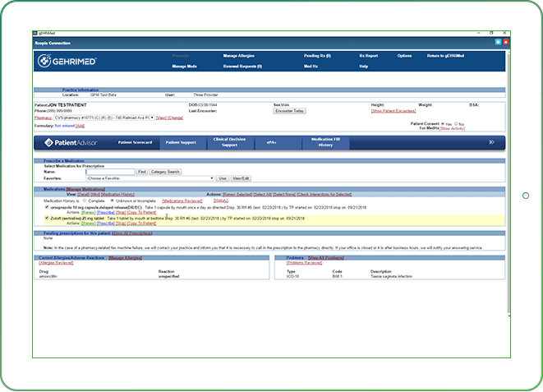Open Clinical Decision Support tab
Viewport: 543px width, 392px height.
(229, 142)
